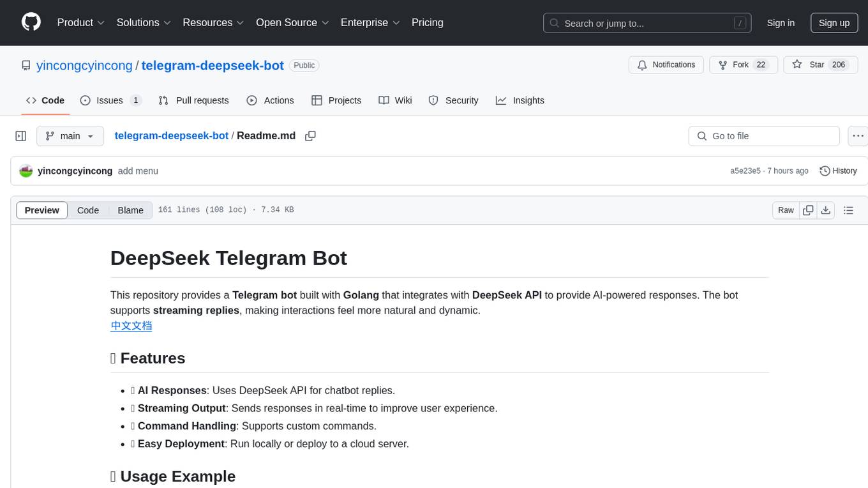Image resolution: width=868 pixels, height=488 pixels.
Task: Open the Issues tab
Action: tap(110, 100)
